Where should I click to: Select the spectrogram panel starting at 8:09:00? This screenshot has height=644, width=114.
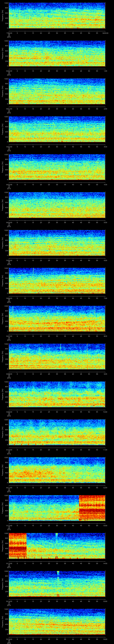pos(57,394)
